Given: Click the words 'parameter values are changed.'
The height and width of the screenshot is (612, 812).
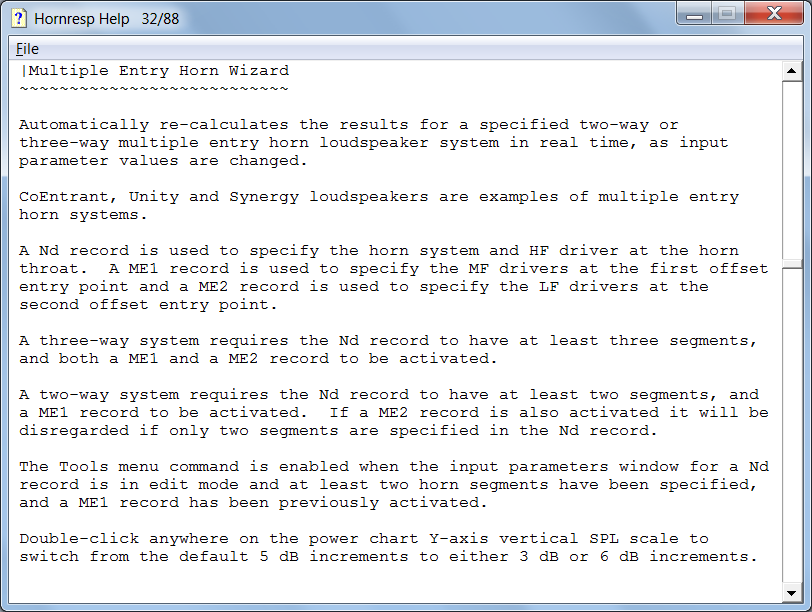Looking at the screenshot, I should pyautogui.click(x=164, y=161).
